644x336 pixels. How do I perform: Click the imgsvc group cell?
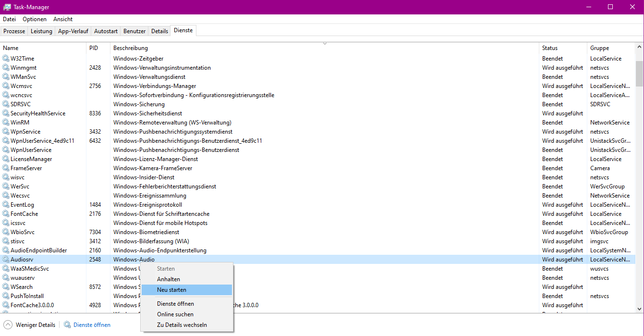coord(599,241)
